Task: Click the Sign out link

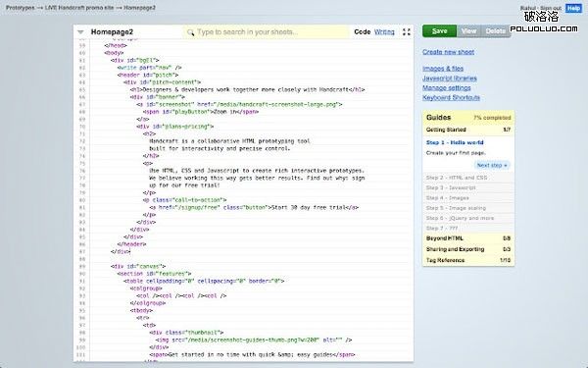Action: pyautogui.click(x=551, y=8)
